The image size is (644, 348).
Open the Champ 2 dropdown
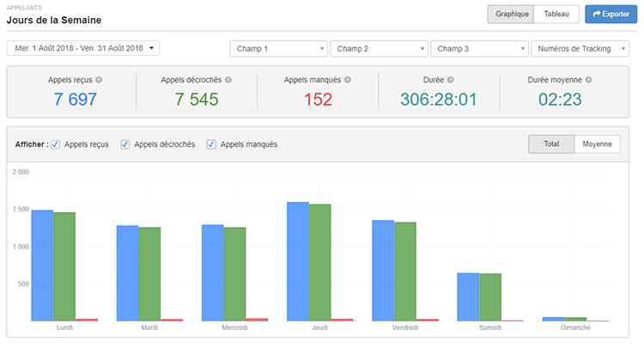[379, 49]
